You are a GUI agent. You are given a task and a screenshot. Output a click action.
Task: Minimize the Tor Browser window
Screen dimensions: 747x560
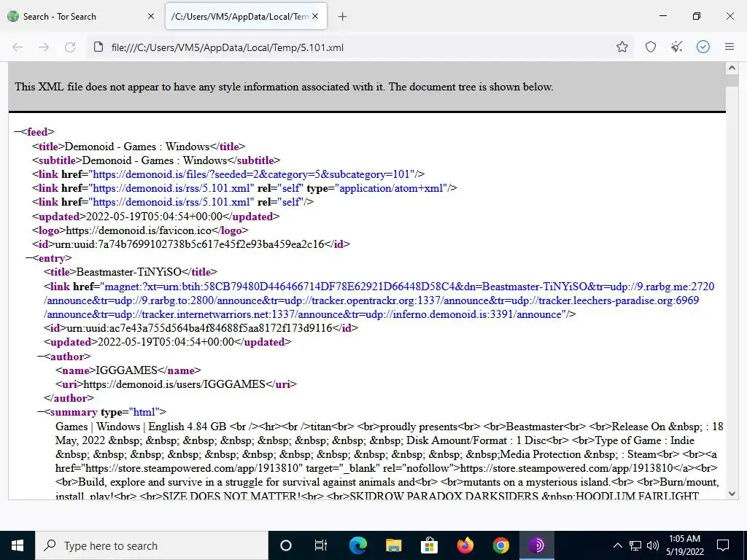[x=662, y=16]
